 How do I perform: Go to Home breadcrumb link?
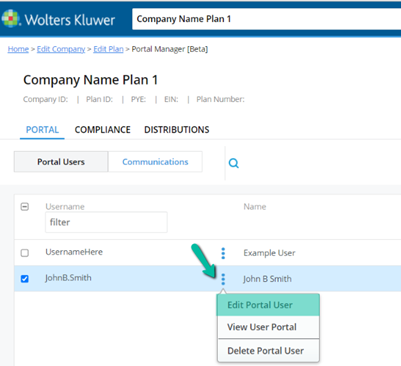click(x=18, y=49)
